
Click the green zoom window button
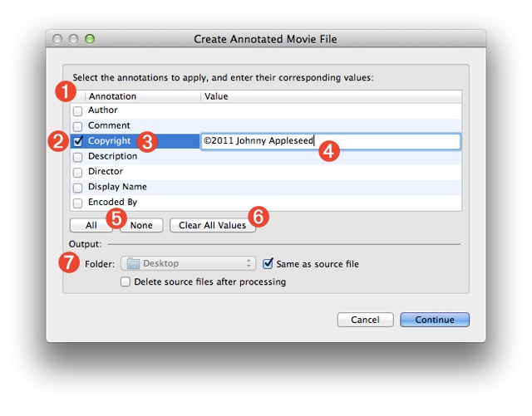point(90,39)
